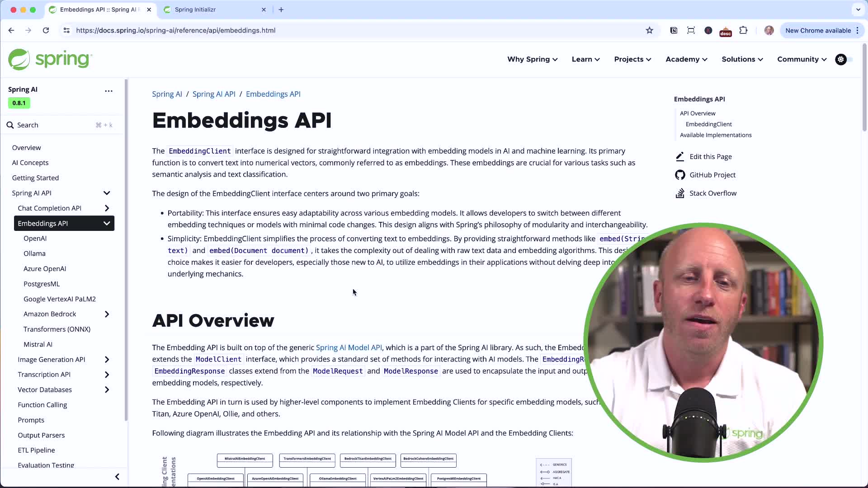Jump to Available Implementations in contents
The height and width of the screenshot is (488, 868).
tap(716, 135)
